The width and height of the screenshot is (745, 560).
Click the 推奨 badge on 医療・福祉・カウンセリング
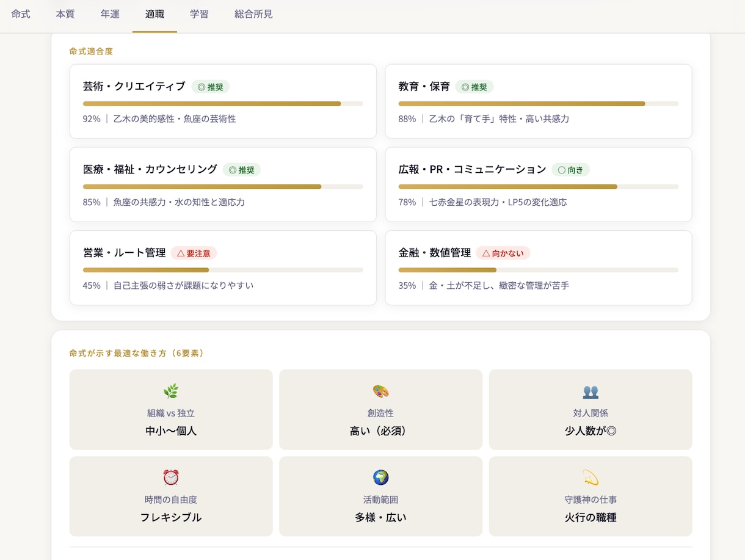pos(242,170)
